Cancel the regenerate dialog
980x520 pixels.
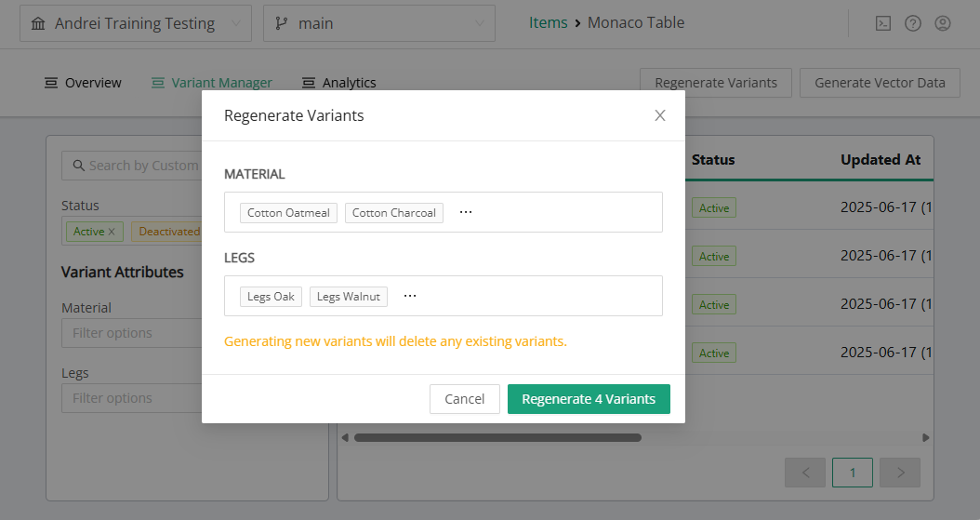coord(464,399)
